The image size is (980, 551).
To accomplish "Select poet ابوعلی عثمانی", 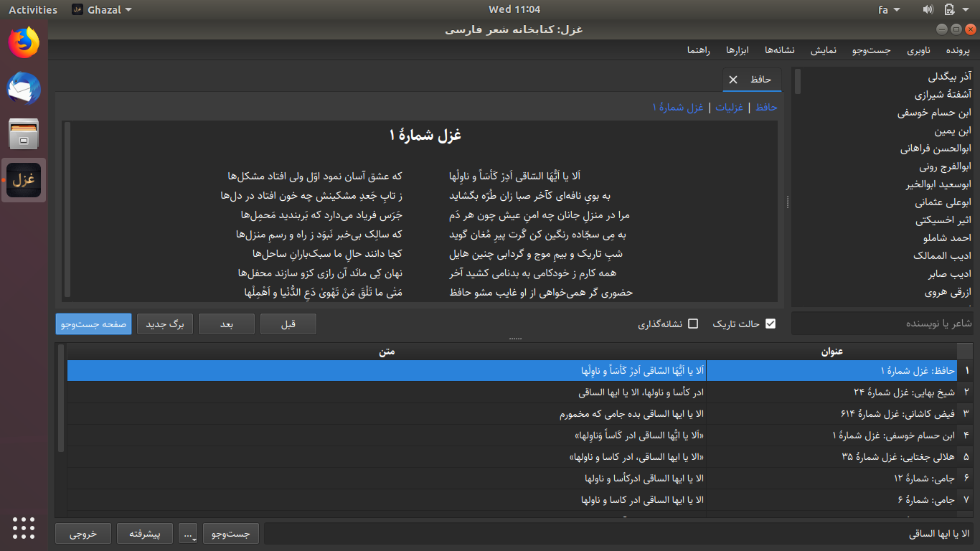I will pos(943,202).
